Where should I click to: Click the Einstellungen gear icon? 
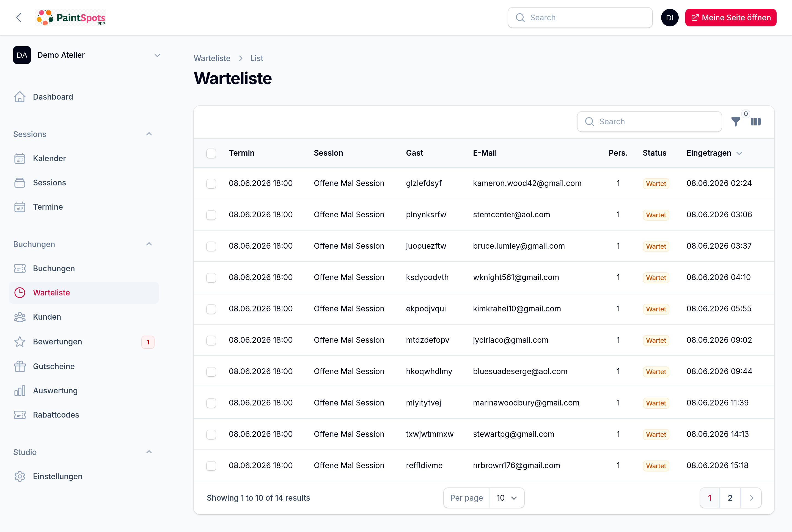click(x=20, y=476)
